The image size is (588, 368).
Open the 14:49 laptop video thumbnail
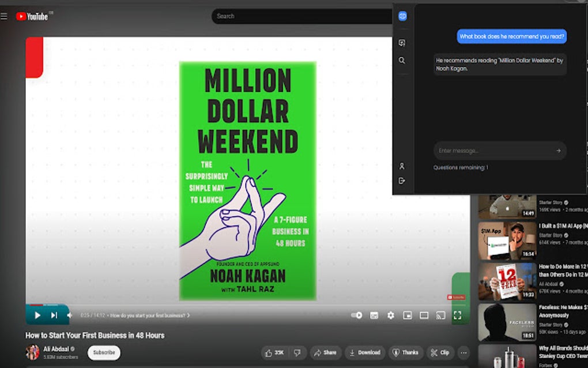click(x=507, y=206)
